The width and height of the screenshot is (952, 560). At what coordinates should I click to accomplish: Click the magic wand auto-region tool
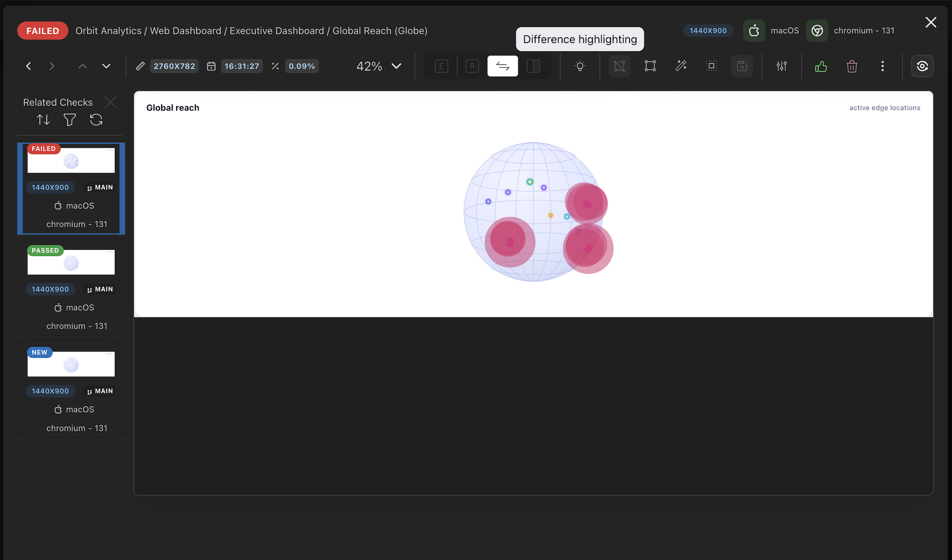(681, 66)
